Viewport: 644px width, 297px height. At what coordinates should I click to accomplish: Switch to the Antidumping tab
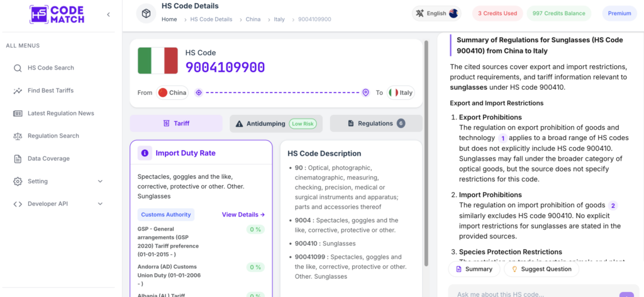pos(276,124)
